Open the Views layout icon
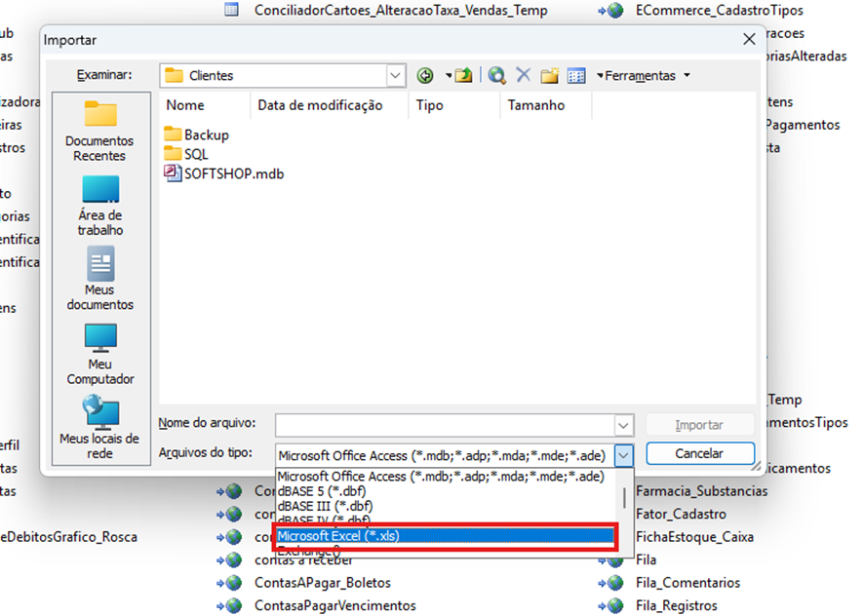The width and height of the screenshot is (864, 616). pyautogui.click(x=576, y=75)
